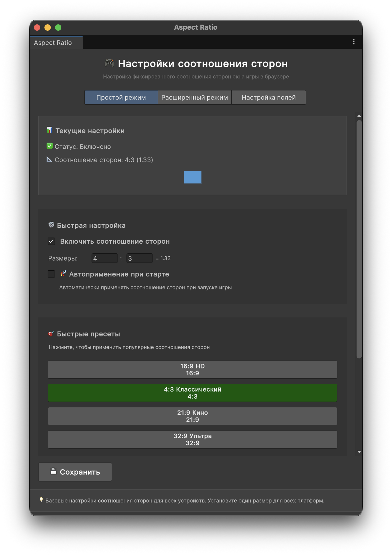Click the gamepad icon beside the main title
The image size is (392, 555).
(109, 63)
